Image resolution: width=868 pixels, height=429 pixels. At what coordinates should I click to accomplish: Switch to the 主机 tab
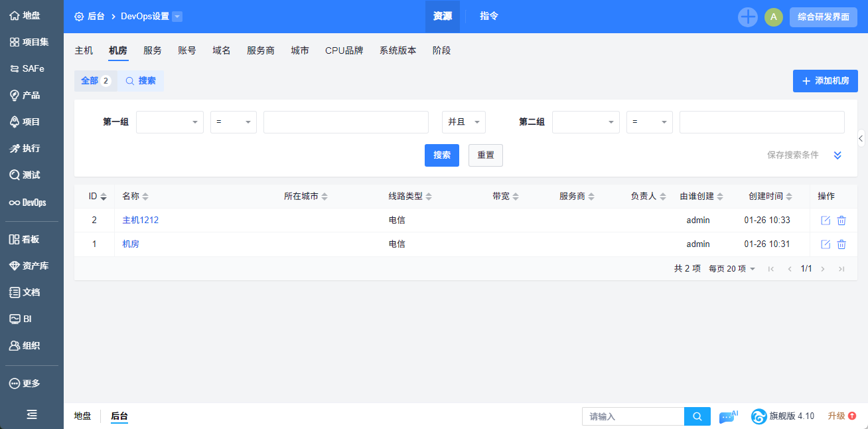(84, 50)
